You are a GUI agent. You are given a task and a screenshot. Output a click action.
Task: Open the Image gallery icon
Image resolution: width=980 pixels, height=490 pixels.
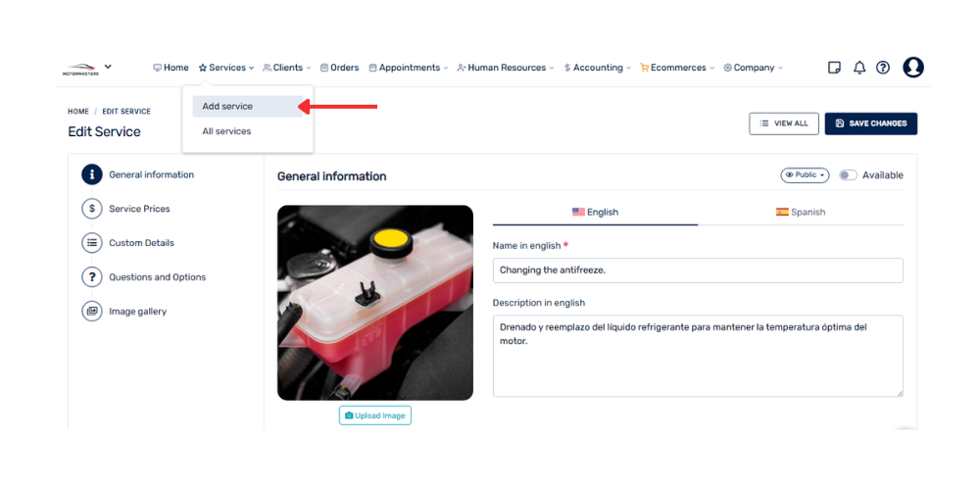pyautogui.click(x=91, y=312)
